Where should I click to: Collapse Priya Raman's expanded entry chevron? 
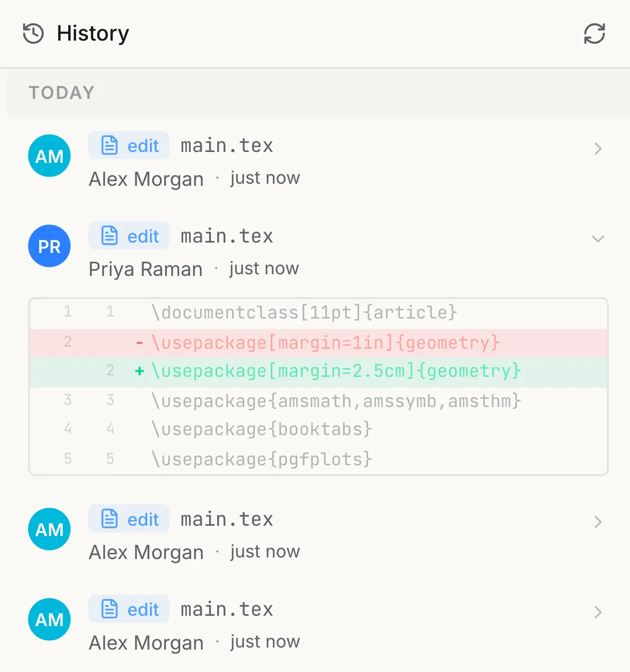pyautogui.click(x=598, y=239)
